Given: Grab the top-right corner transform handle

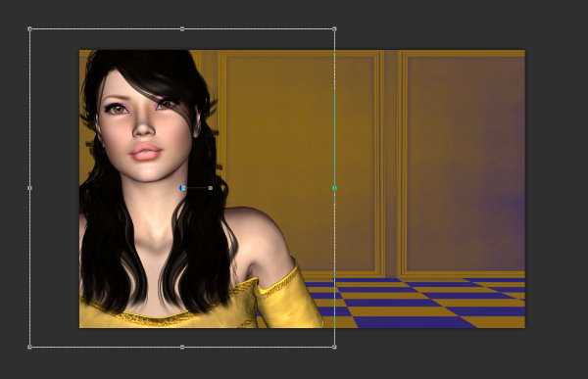Looking at the screenshot, I should point(334,28).
